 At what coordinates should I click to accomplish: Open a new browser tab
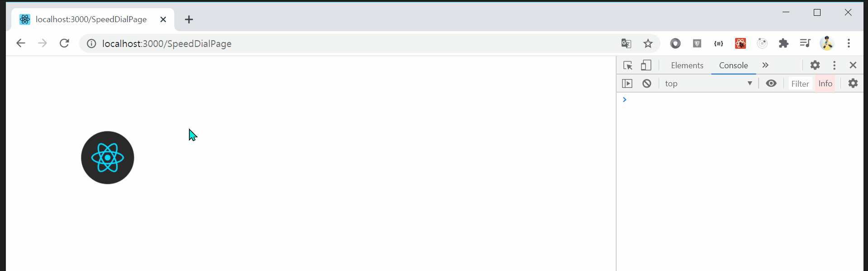pyautogui.click(x=189, y=19)
